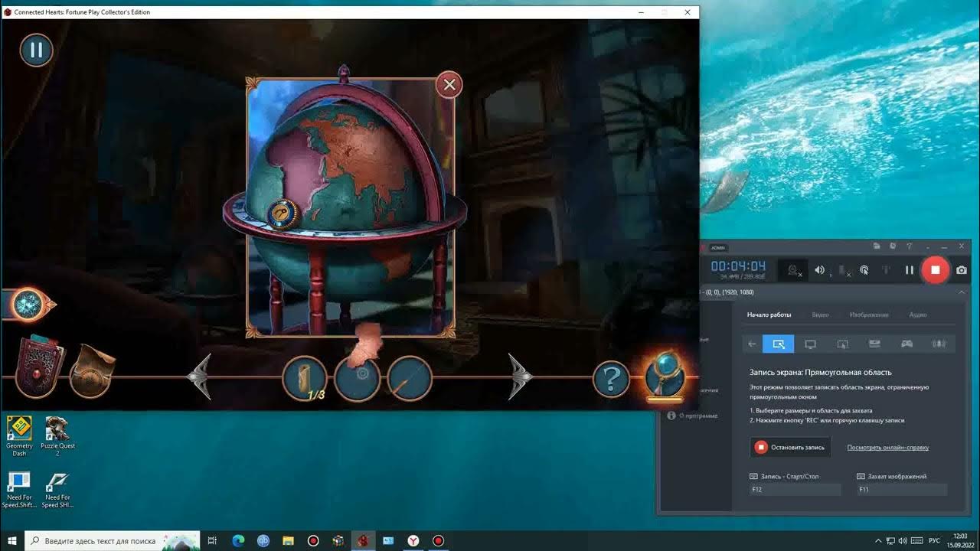
Task: Open the Need For Speed SHI... desktop shortcut
Action: [x=57, y=490]
